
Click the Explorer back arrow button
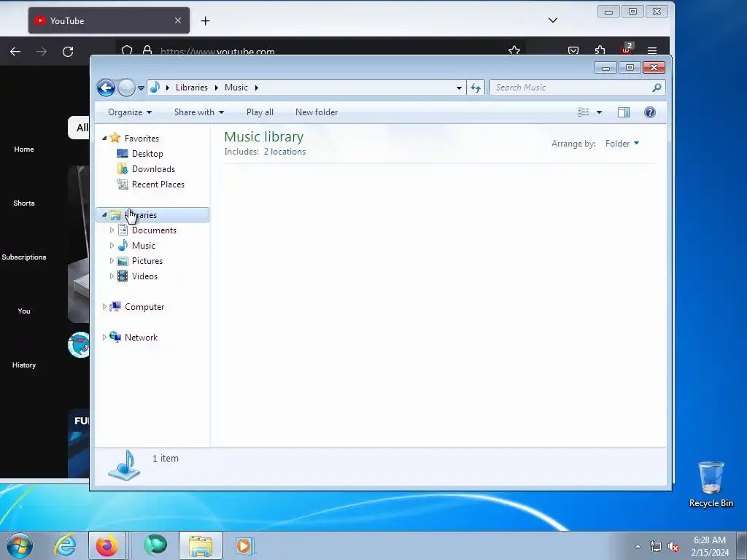(x=106, y=87)
